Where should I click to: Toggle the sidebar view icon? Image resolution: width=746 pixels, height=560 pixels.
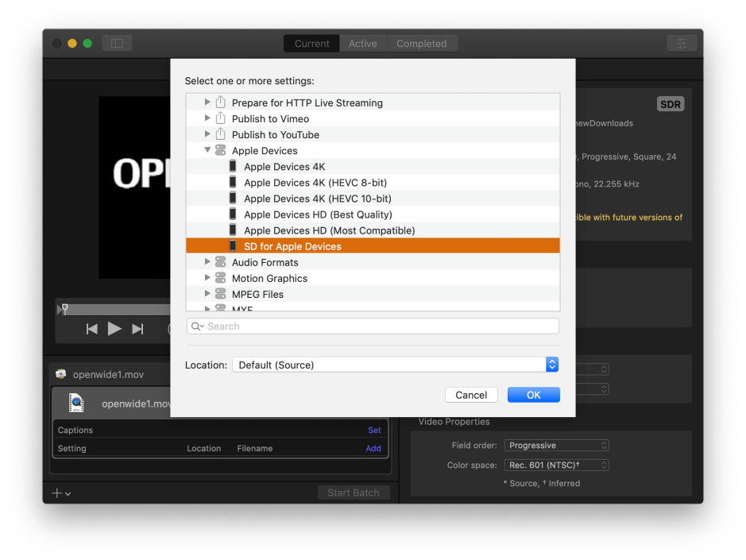[x=117, y=43]
